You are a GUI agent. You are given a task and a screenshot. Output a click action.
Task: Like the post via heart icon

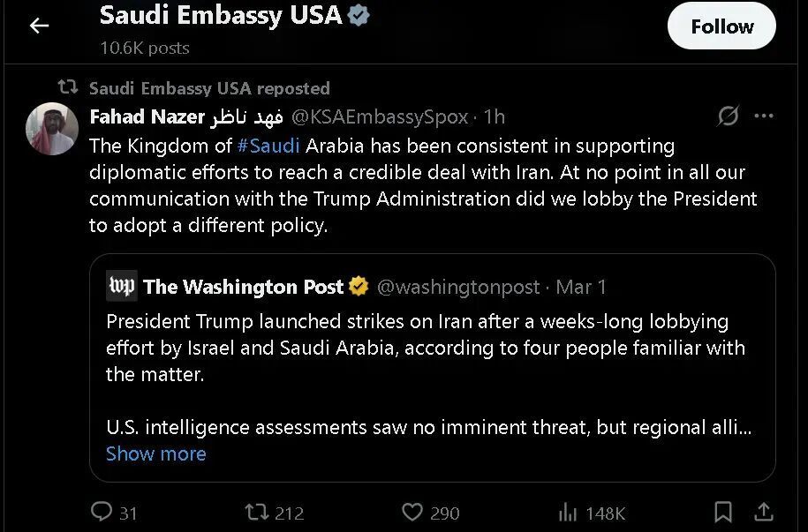click(412, 512)
